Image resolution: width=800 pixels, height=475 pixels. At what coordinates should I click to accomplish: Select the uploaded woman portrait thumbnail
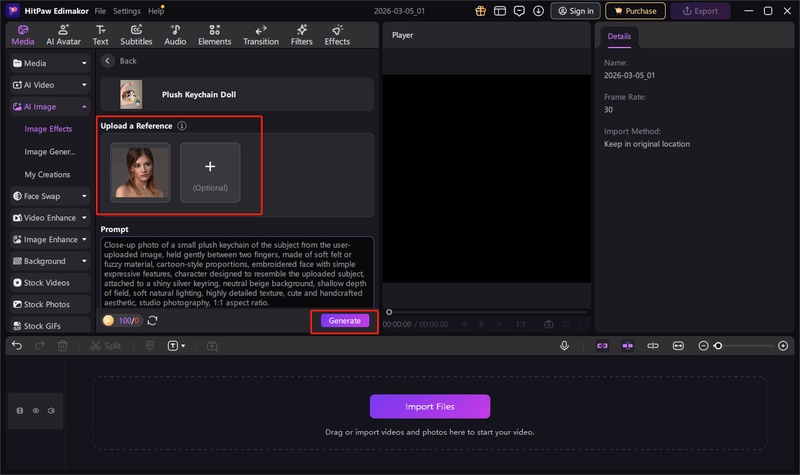(140, 172)
